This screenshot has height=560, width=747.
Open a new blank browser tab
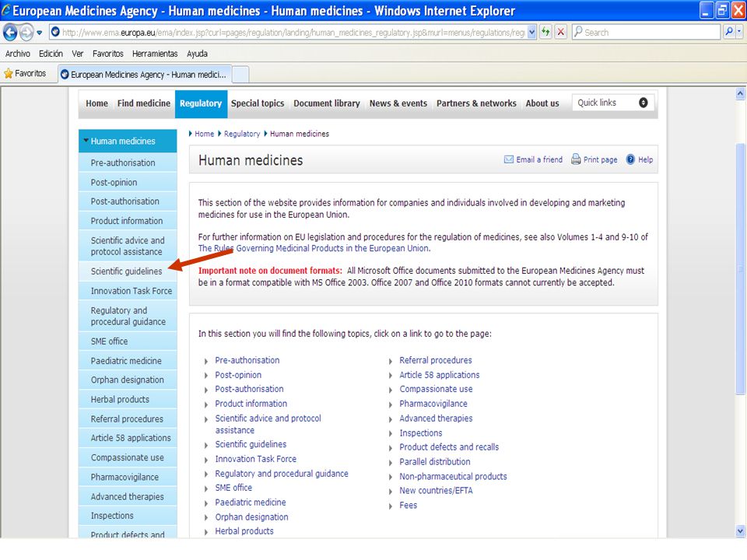click(x=240, y=75)
